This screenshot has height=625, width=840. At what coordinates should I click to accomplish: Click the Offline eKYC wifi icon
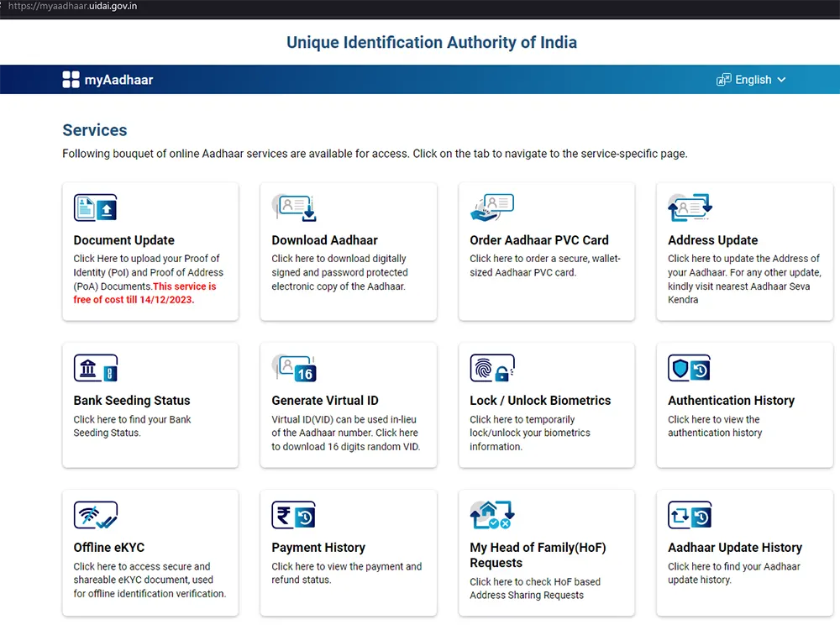(96, 515)
